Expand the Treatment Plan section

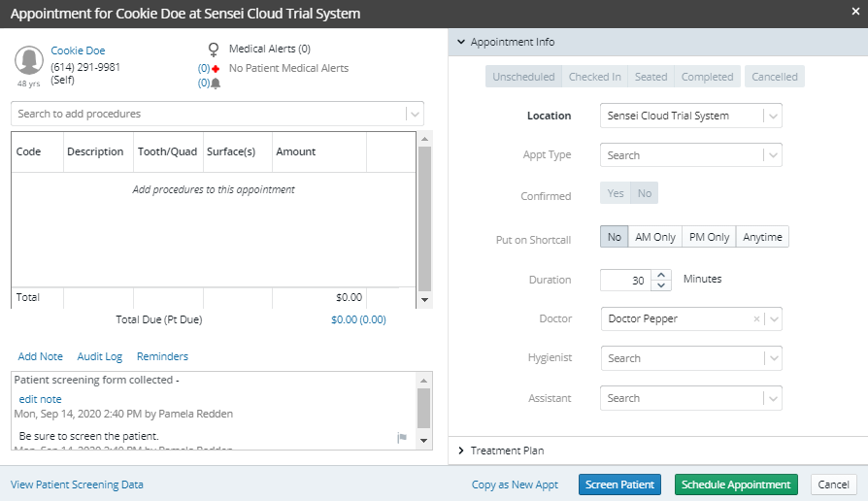coord(461,451)
